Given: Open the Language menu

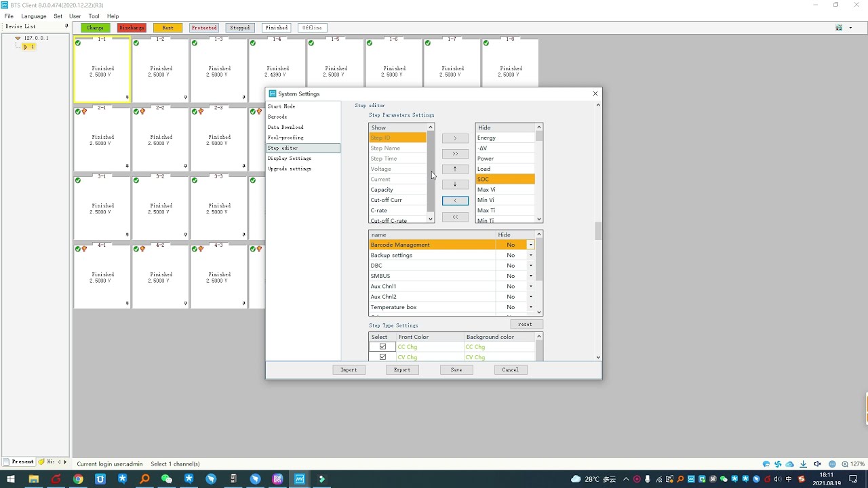Looking at the screenshot, I should [34, 16].
